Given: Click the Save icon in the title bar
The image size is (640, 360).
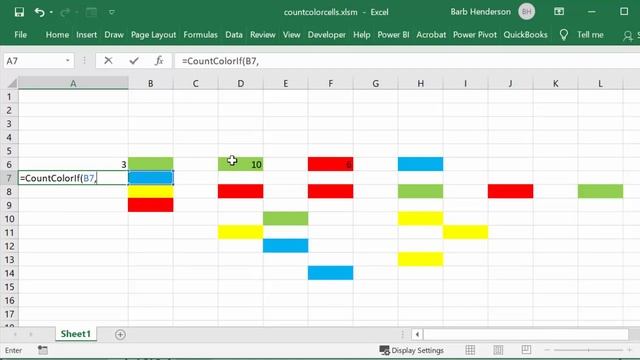Looking at the screenshot, I should (x=19, y=12).
